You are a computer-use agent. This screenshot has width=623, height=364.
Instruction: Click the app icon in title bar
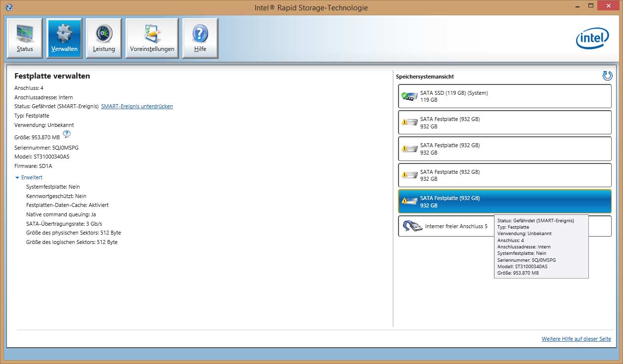pyautogui.click(x=8, y=7)
